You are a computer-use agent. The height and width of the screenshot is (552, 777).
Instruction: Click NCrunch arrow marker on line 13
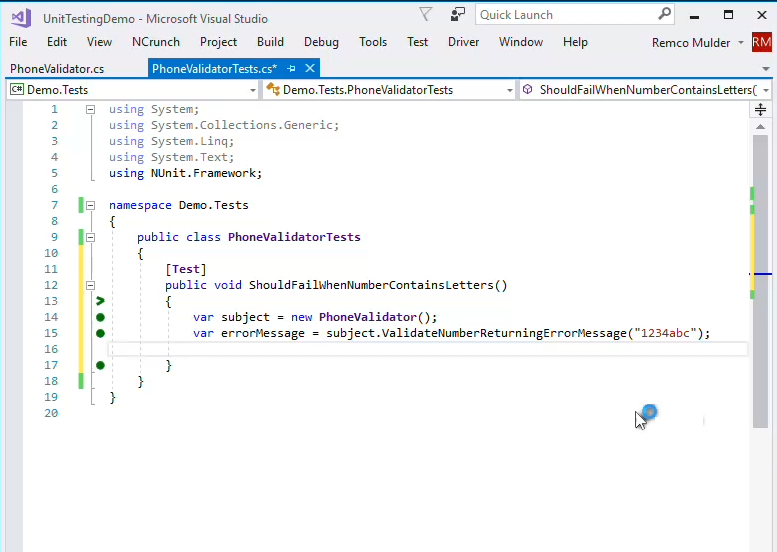(101, 301)
